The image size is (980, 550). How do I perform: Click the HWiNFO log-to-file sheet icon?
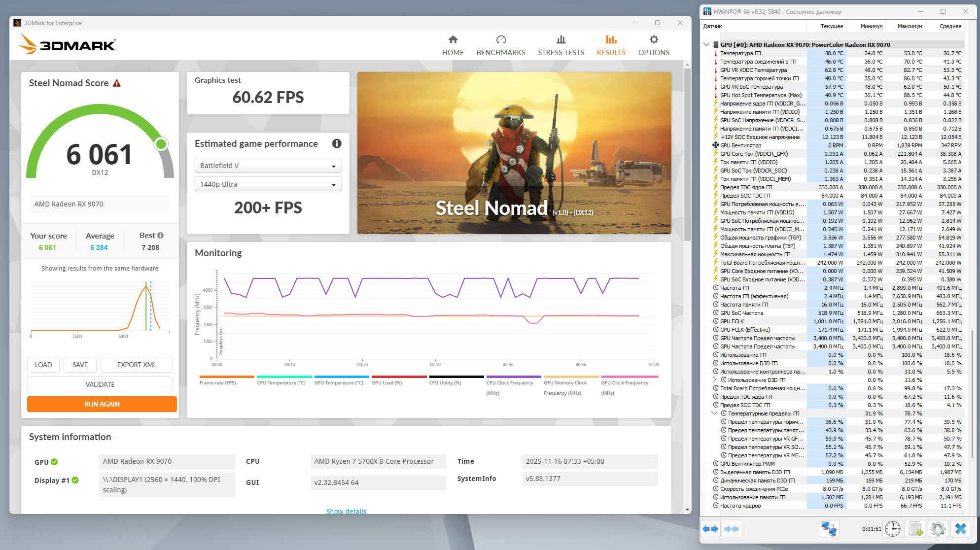tap(915, 529)
